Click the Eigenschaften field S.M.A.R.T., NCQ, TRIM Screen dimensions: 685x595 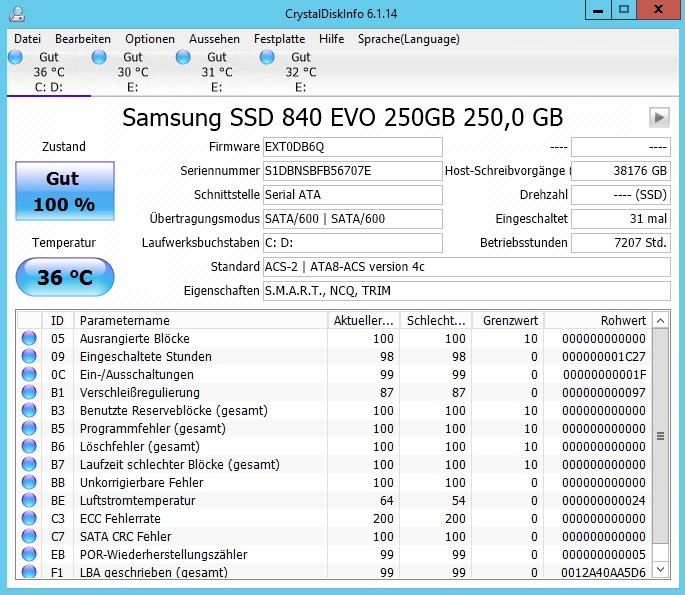(x=467, y=291)
